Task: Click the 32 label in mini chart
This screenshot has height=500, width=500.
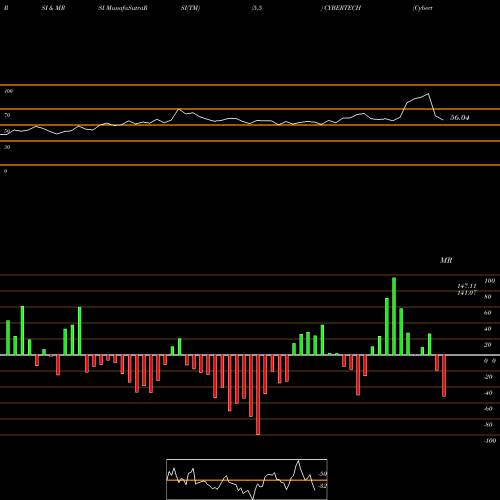Action: point(322,486)
